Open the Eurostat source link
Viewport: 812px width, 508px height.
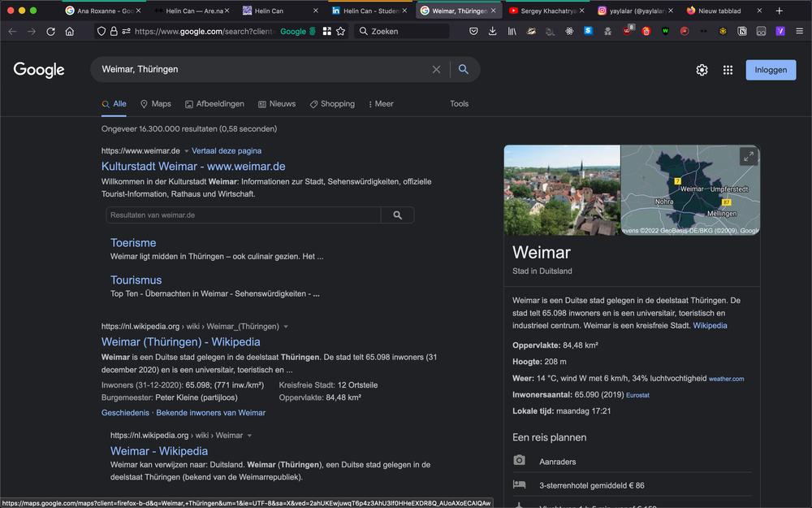637,395
